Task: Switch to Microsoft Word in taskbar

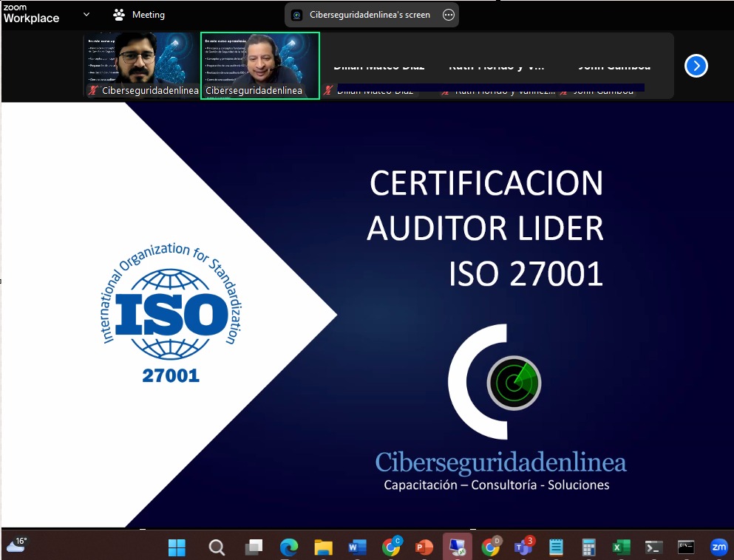Action: coord(357,547)
